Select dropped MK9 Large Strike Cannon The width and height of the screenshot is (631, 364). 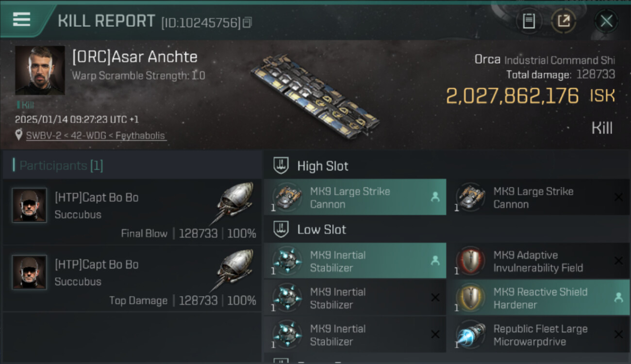354,198
